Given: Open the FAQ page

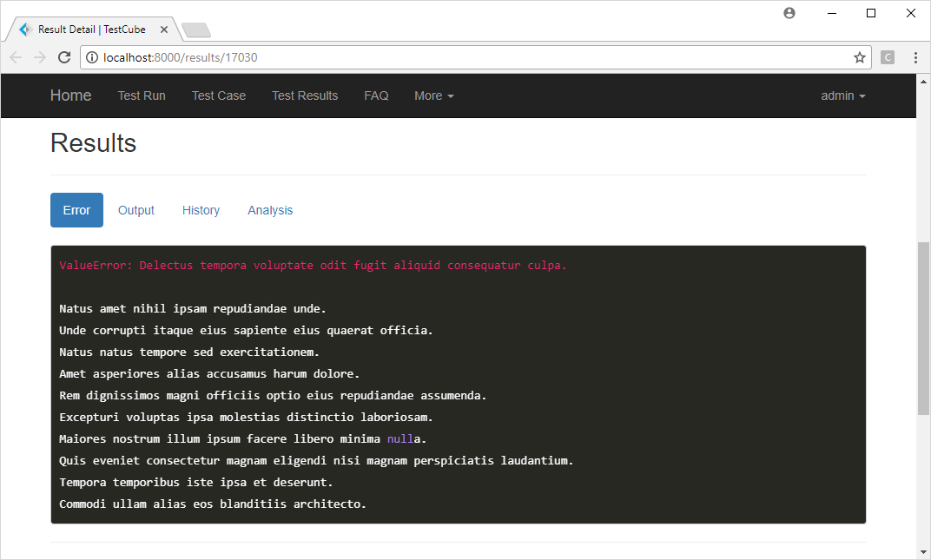Looking at the screenshot, I should [376, 96].
